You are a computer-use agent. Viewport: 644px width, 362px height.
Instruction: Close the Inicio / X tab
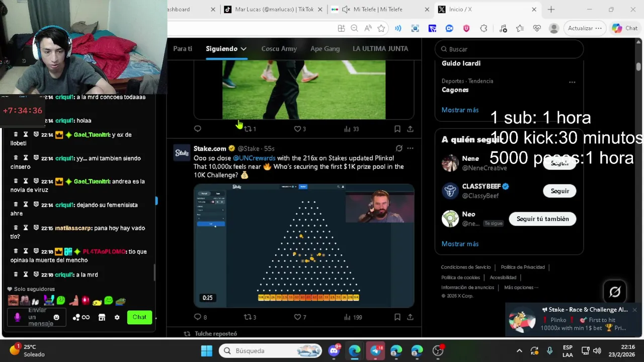[534, 9]
